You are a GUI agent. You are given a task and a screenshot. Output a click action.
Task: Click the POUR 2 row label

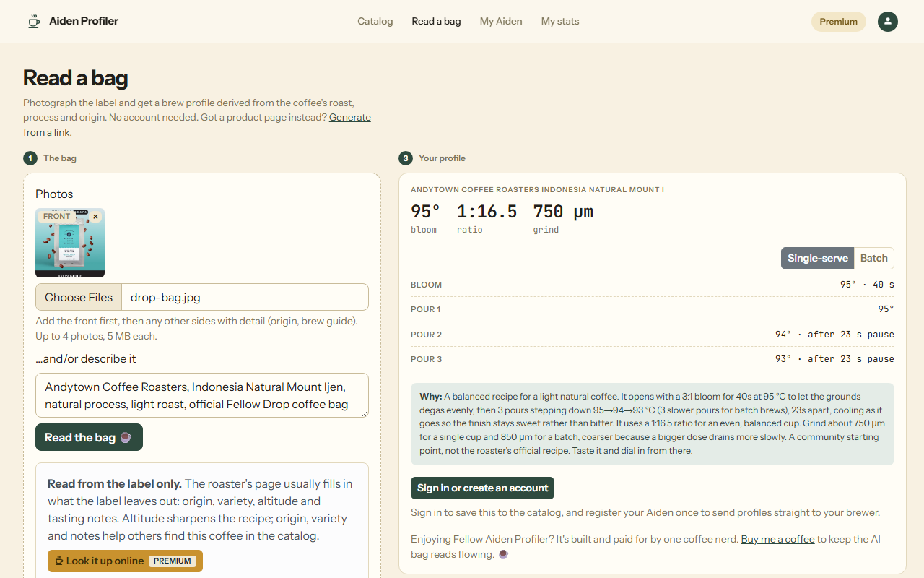pyautogui.click(x=426, y=335)
